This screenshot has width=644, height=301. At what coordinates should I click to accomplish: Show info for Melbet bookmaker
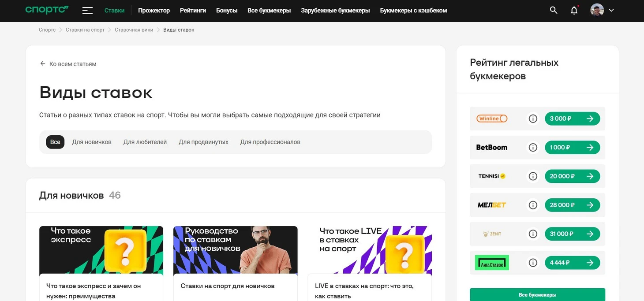click(533, 205)
